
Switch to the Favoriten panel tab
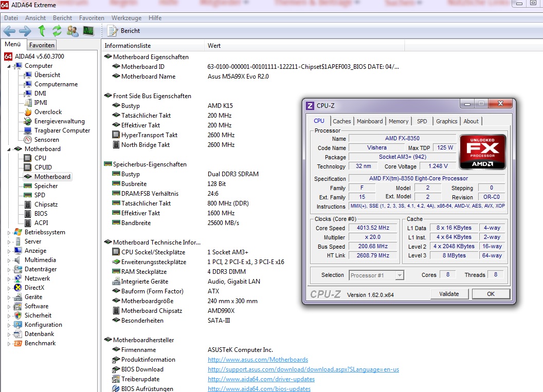coord(42,45)
